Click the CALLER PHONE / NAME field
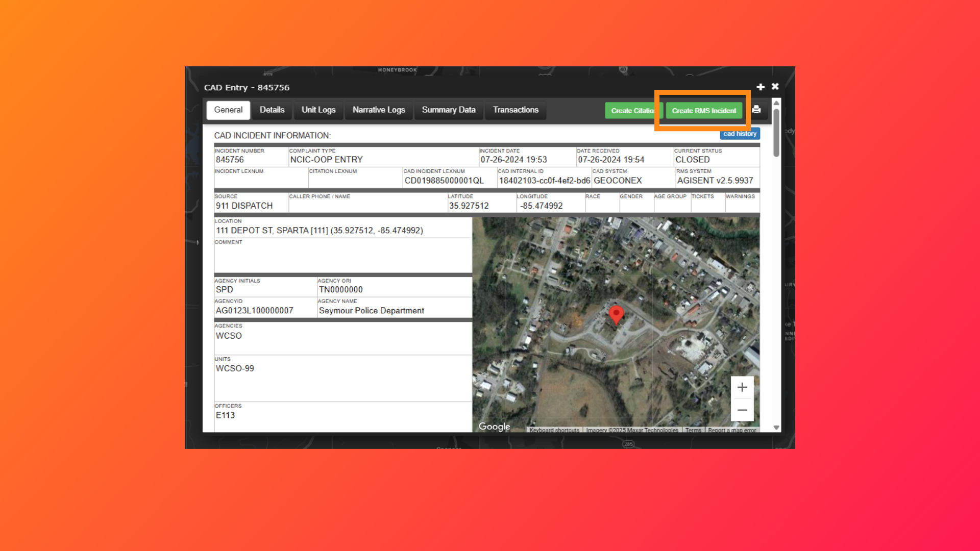 pyautogui.click(x=368, y=203)
